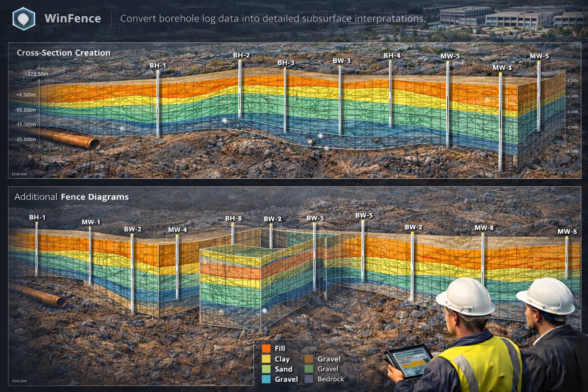Switch to the Cross-Section Creation tab
This screenshot has width=588, height=392.
click(63, 52)
